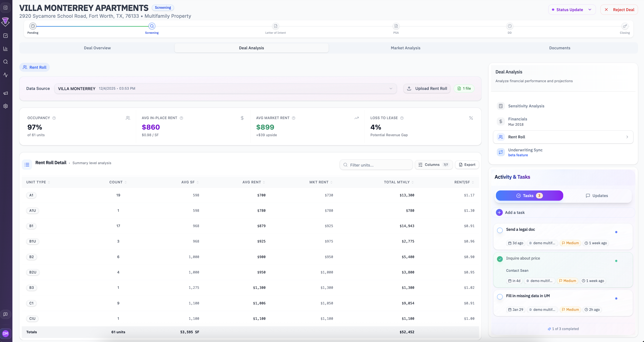Click the Reject Deal button

coord(619,10)
